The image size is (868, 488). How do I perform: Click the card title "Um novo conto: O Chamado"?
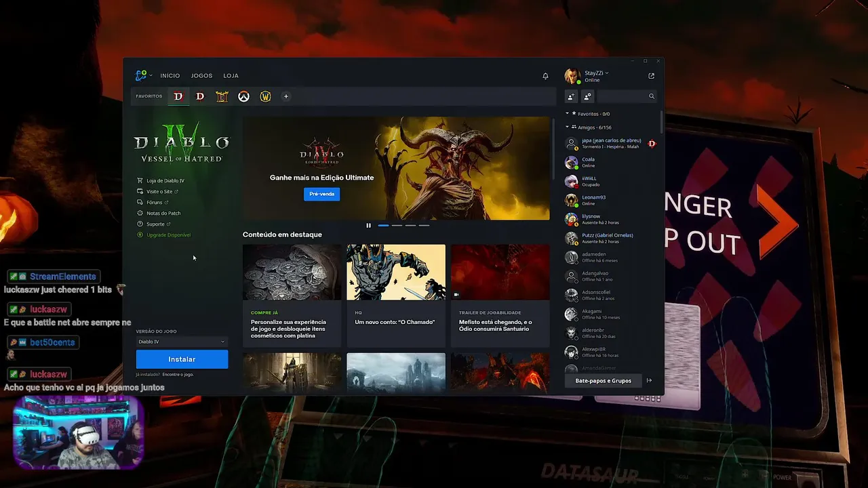pyautogui.click(x=395, y=322)
